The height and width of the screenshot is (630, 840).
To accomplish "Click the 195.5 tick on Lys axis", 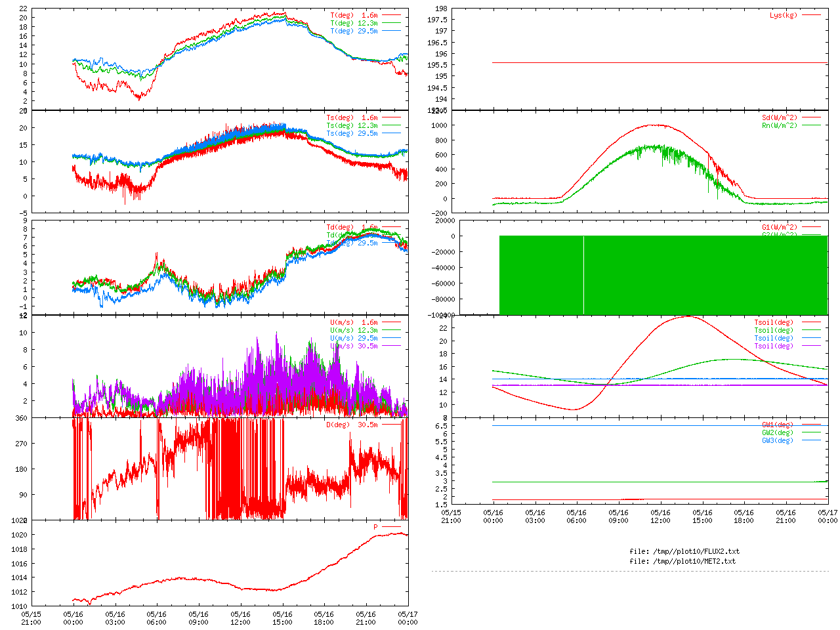I will [437, 65].
